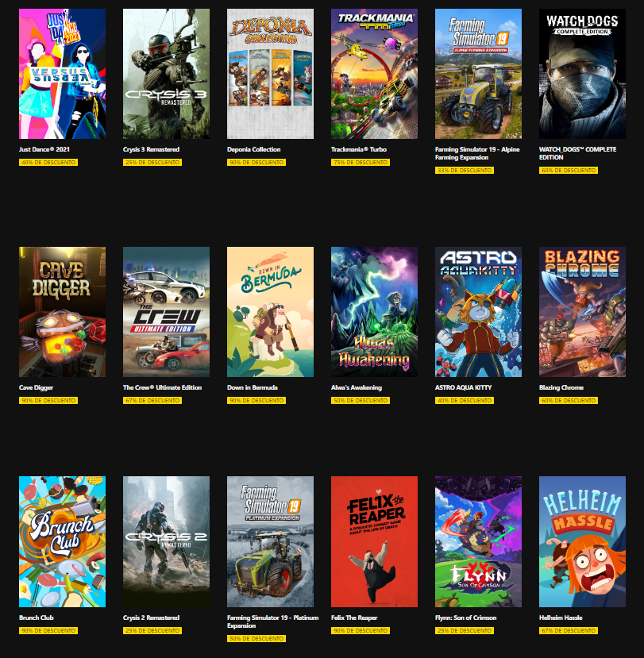
Task: Click the 33% discount badge under Farming Simulator Alpine
Action: click(x=465, y=171)
